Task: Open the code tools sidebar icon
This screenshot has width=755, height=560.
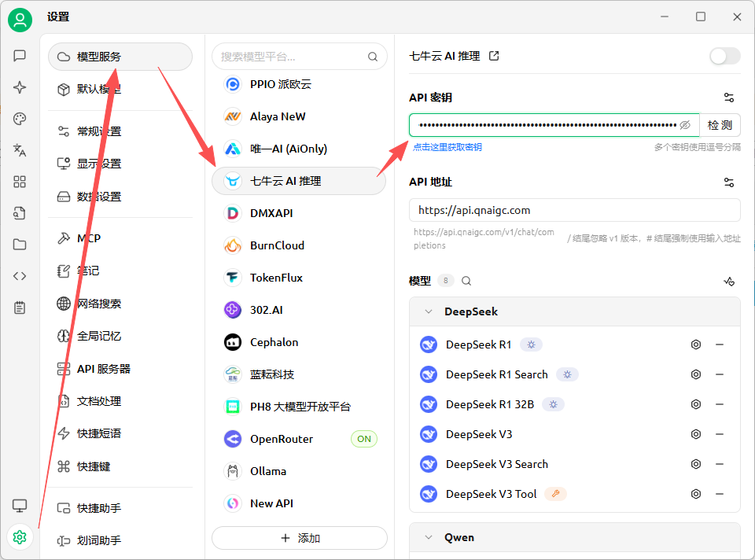Action: click(20, 276)
